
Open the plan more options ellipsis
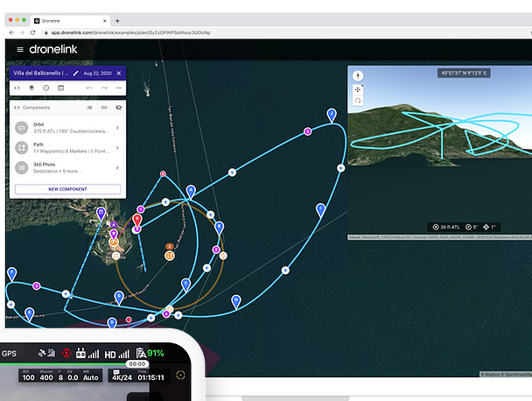coord(118,88)
